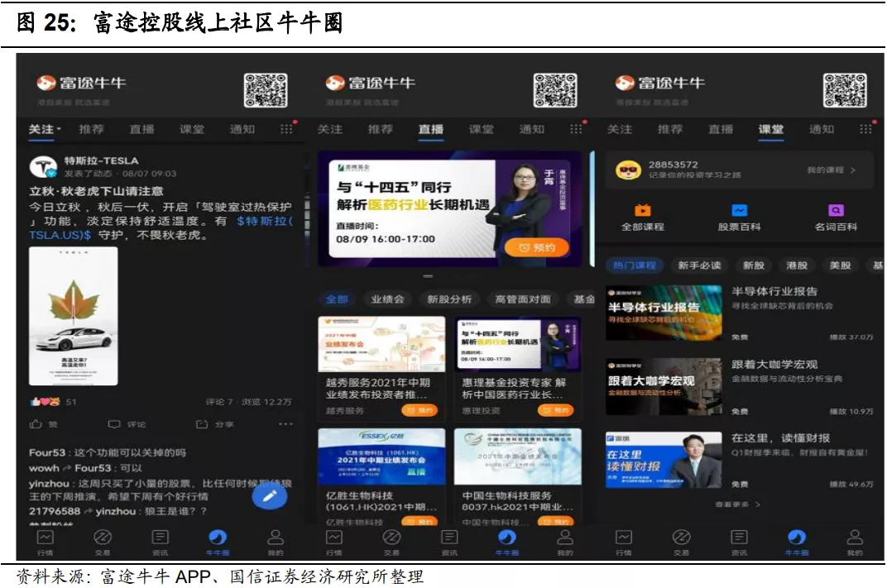Select 港股 category chip
This screenshot has height=588, width=887.
(797, 265)
